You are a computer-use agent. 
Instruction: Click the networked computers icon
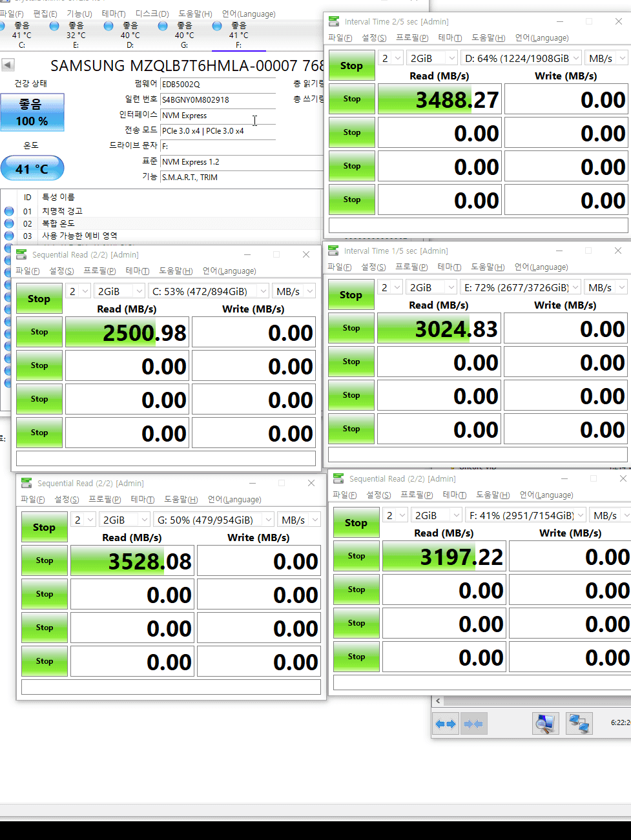[x=579, y=724]
